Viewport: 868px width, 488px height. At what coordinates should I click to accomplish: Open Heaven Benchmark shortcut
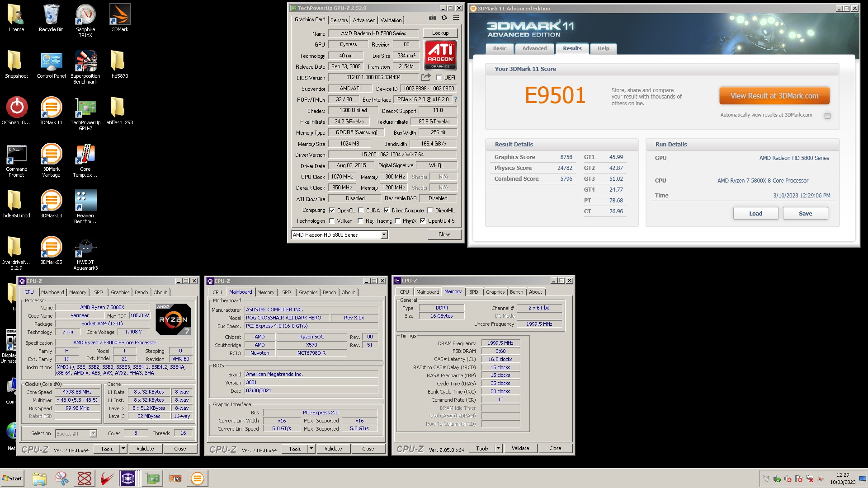pyautogui.click(x=85, y=207)
